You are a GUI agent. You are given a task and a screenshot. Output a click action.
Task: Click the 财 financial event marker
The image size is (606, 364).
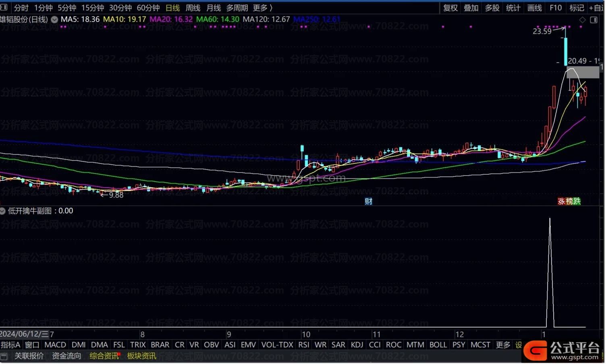[368, 201]
